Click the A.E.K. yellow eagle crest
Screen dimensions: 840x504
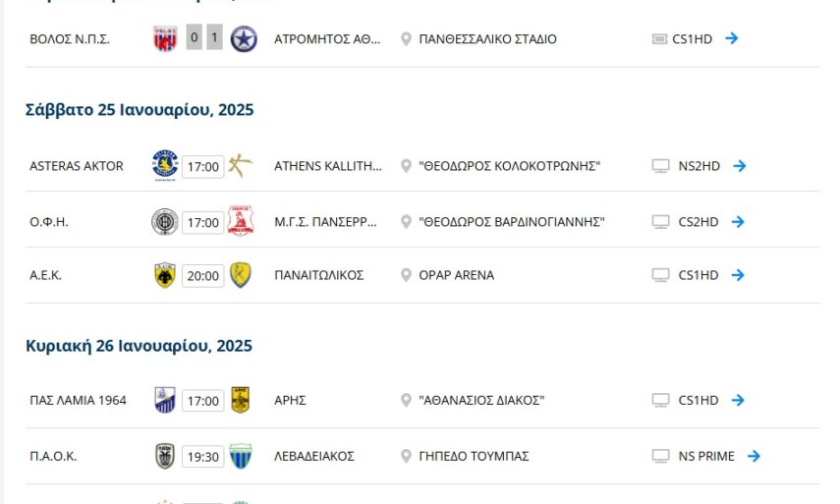point(164,275)
